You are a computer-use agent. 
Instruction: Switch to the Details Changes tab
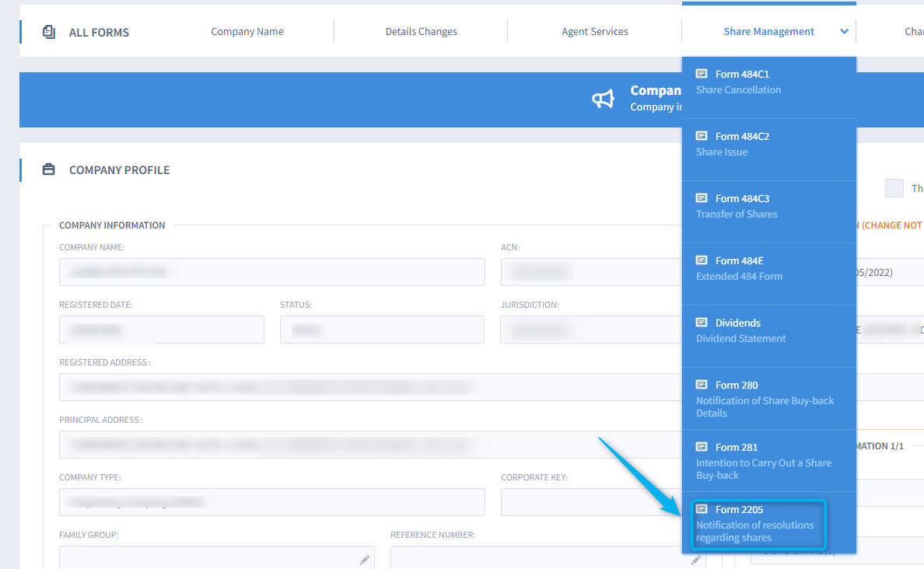(x=421, y=31)
